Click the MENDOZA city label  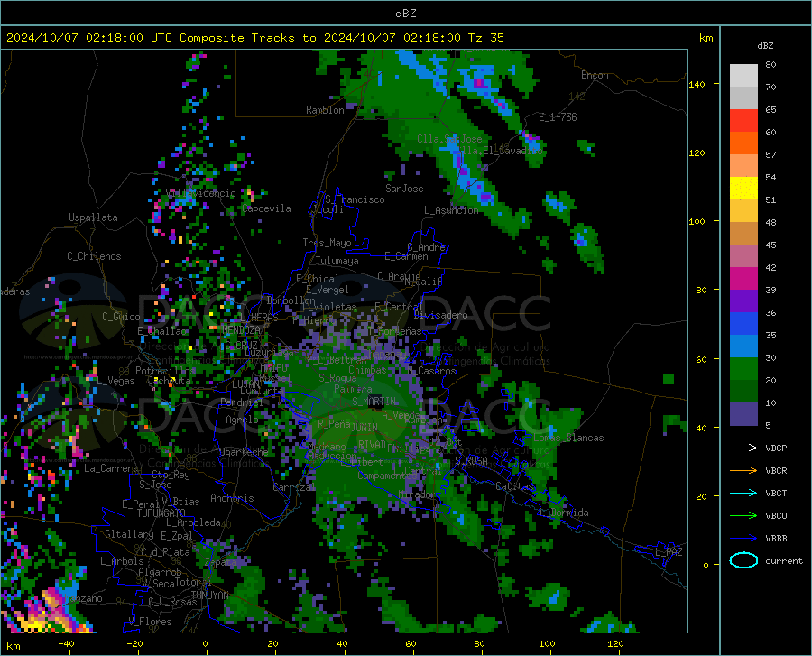[241, 330]
